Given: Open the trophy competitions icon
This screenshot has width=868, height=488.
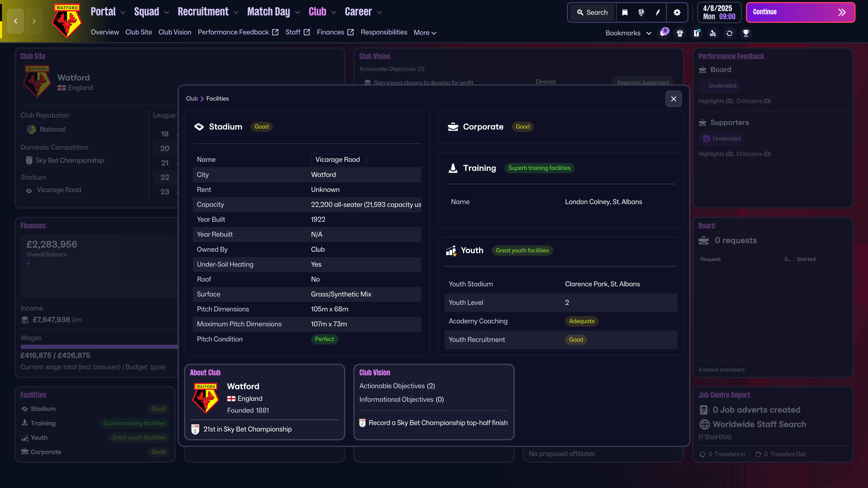Looking at the screenshot, I should (x=746, y=33).
